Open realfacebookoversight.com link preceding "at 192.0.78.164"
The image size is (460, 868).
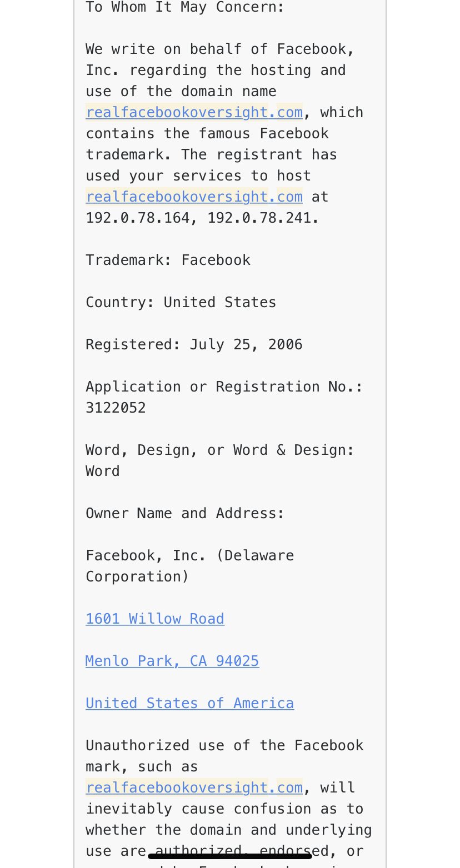(194, 197)
